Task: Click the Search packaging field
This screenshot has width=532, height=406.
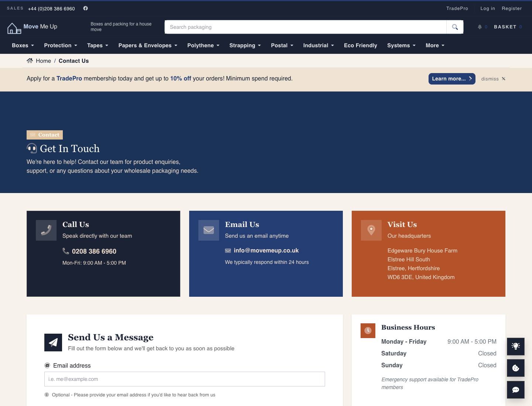Action: tap(306, 27)
